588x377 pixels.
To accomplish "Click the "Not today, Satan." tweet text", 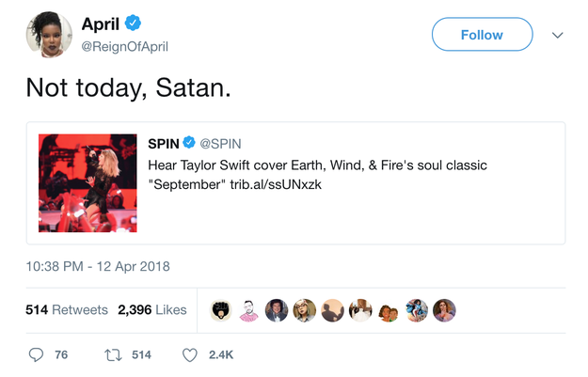I will [128, 87].
